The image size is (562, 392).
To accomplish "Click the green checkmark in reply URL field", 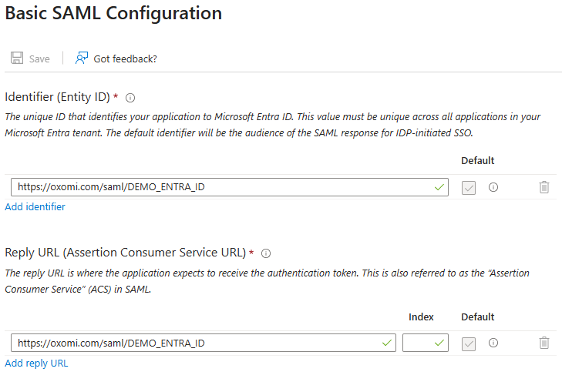I will pyautogui.click(x=387, y=343).
